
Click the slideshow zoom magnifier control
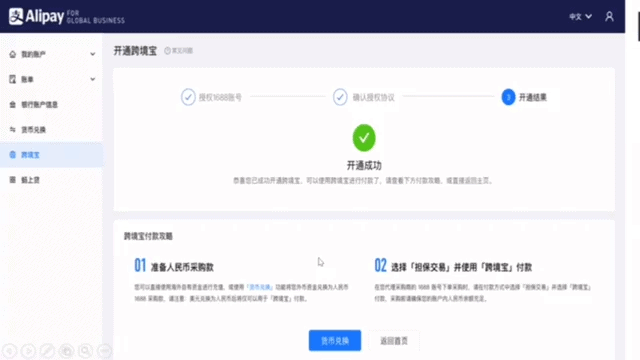pos(85,351)
